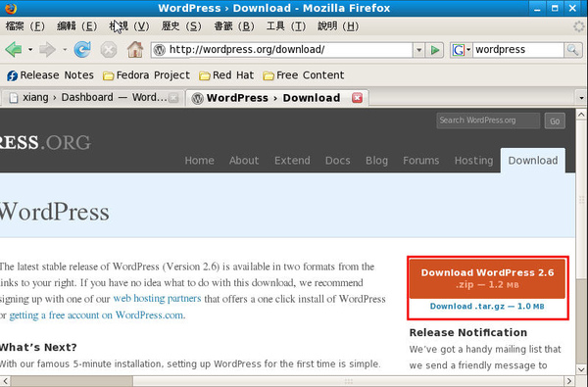The image size is (588, 387).
Task: Click the green Back arrow button
Action: [x=14, y=50]
